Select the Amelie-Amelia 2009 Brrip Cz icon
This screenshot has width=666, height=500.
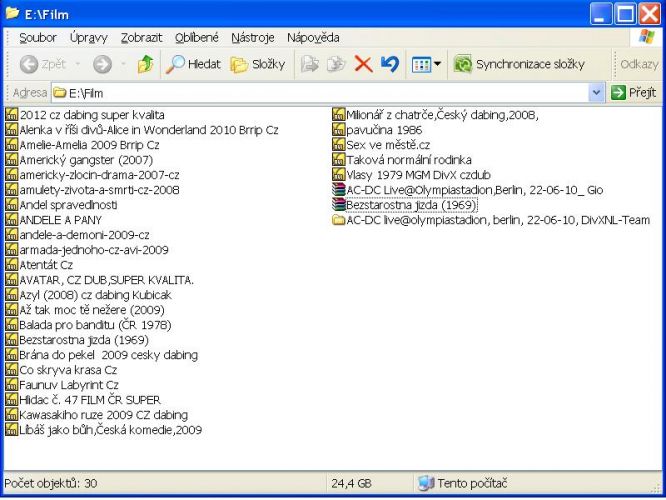(11, 145)
